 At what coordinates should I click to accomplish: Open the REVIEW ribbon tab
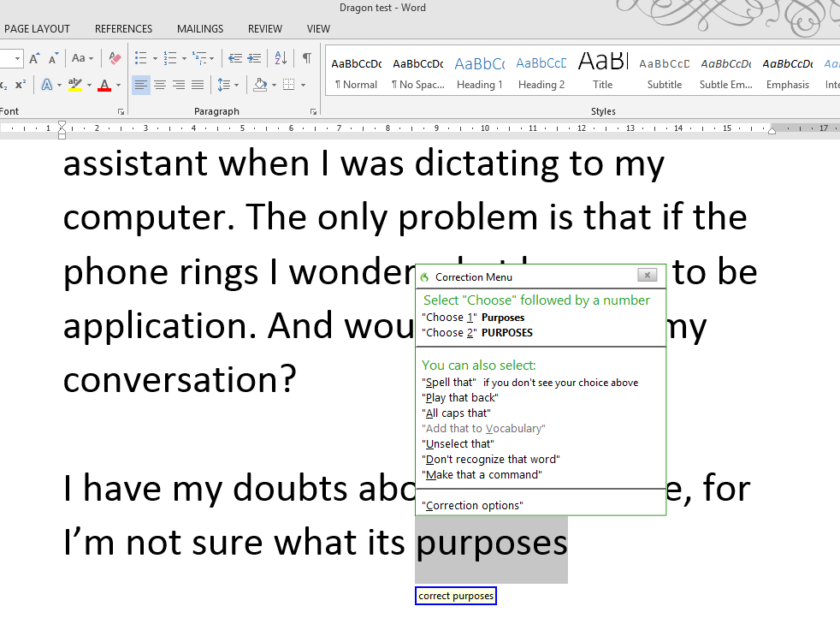[x=265, y=29]
